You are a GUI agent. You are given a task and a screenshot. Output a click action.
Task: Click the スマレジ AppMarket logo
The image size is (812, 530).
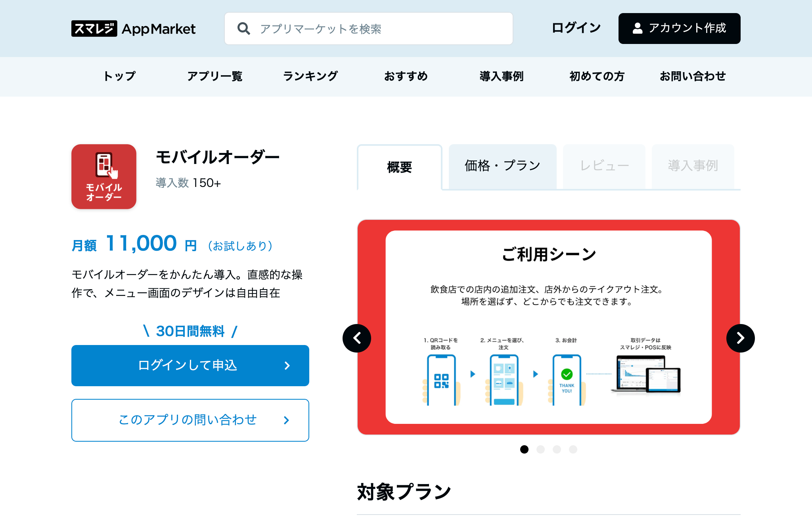(x=133, y=29)
